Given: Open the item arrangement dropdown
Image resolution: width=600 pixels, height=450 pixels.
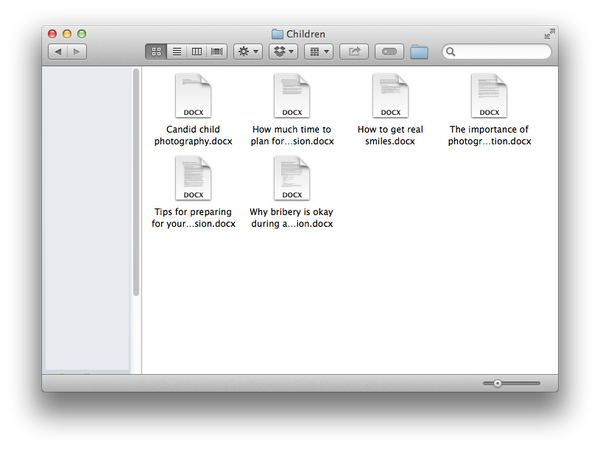Looking at the screenshot, I should pos(319,51).
